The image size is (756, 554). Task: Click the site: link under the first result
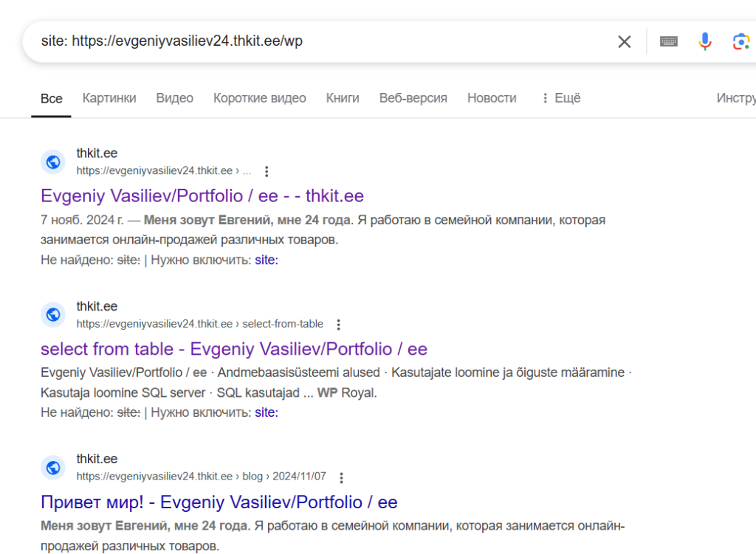(x=267, y=260)
